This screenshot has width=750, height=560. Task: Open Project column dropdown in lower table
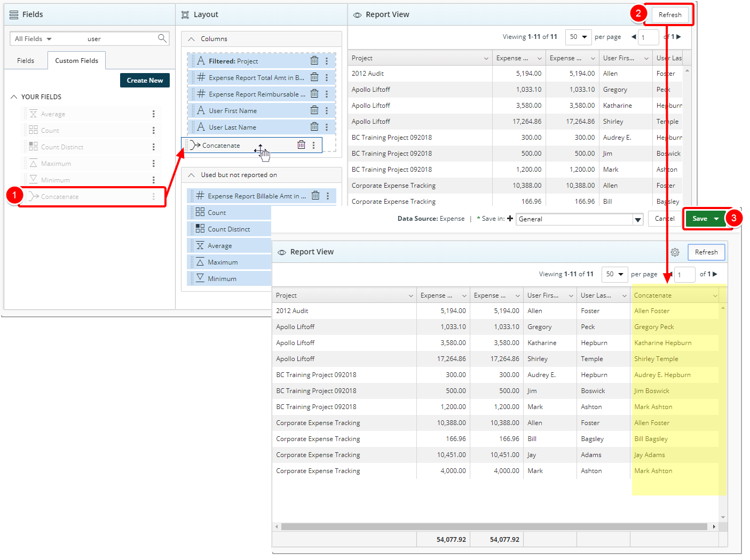point(411,295)
